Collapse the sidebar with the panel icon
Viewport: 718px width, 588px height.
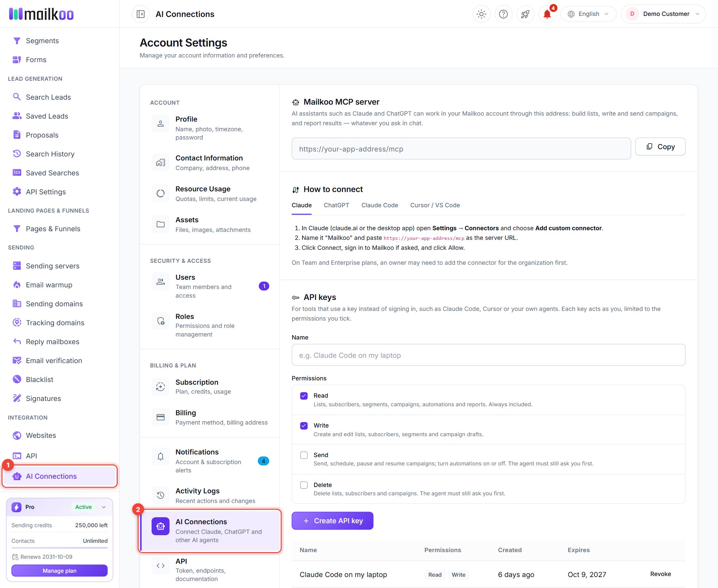coord(141,14)
